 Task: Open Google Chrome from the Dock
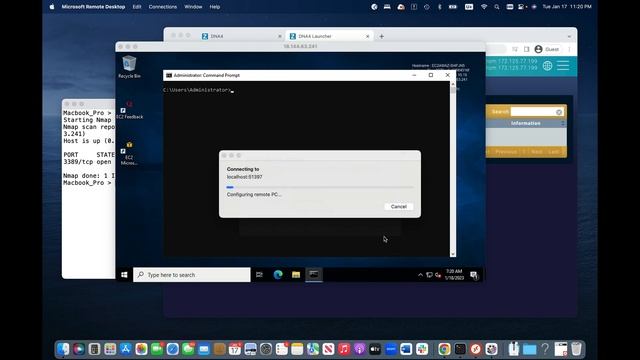444,349
